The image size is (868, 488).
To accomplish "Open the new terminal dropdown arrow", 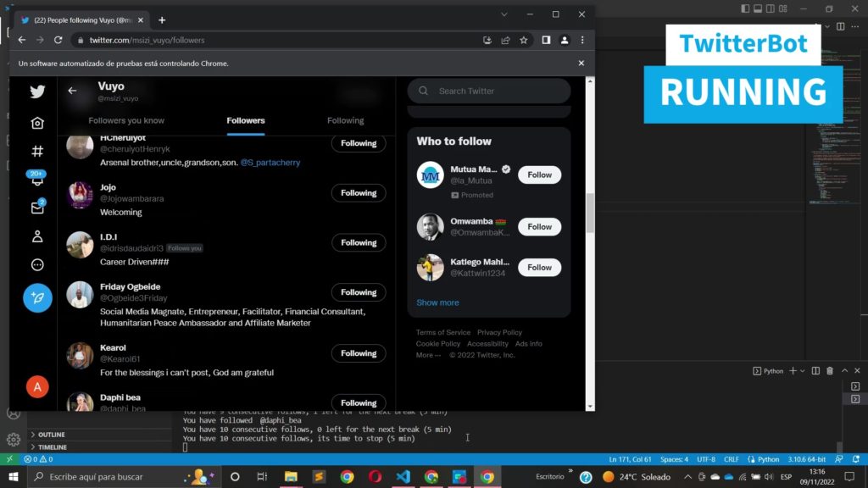I will coord(803,371).
